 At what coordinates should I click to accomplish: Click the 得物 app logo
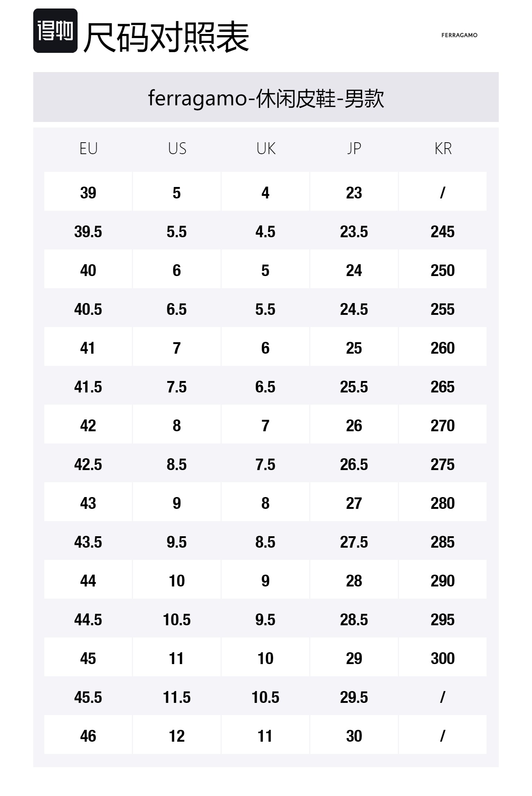[x=55, y=31]
